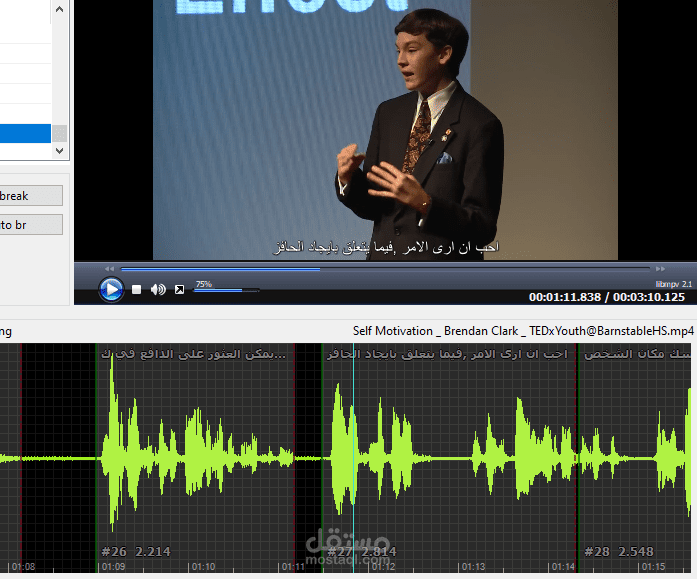
Task: Click scroll up arrow in the list panel
Action: click(x=60, y=9)
